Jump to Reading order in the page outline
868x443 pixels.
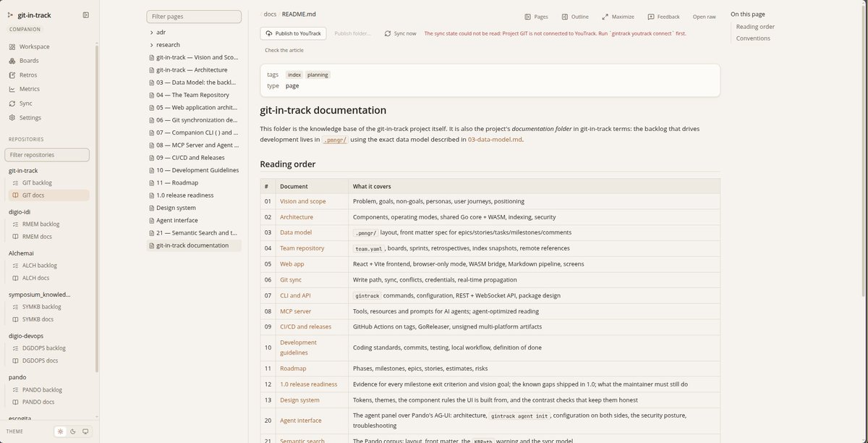pyautogui.click(x=755, y=27)
